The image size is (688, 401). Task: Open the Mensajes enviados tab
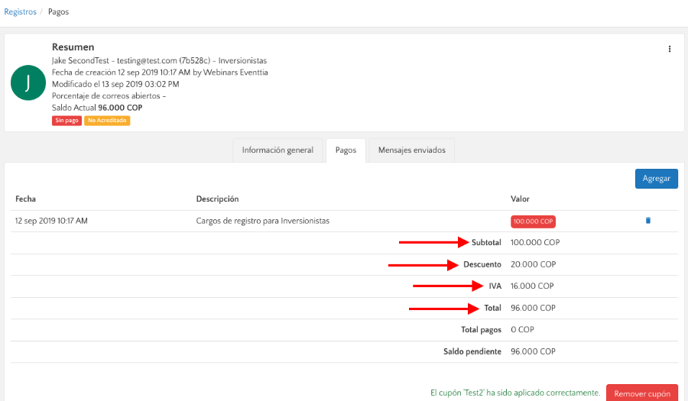[x=411, y=151]
